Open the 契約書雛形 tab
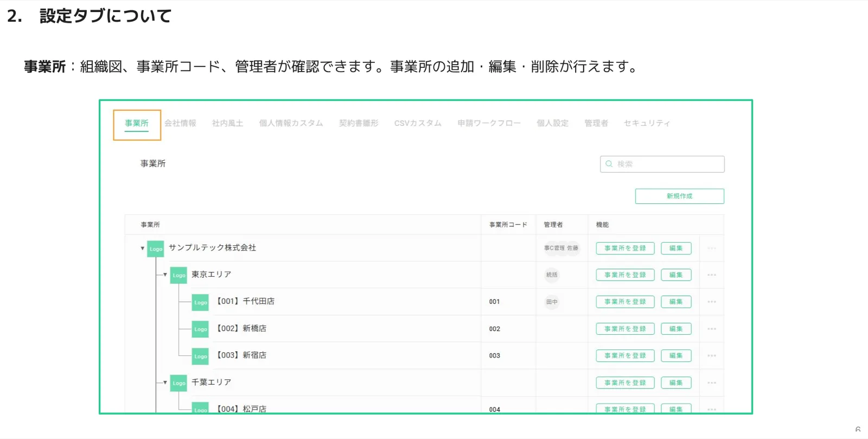Screen dimensions: 868x439 point(359,123)
